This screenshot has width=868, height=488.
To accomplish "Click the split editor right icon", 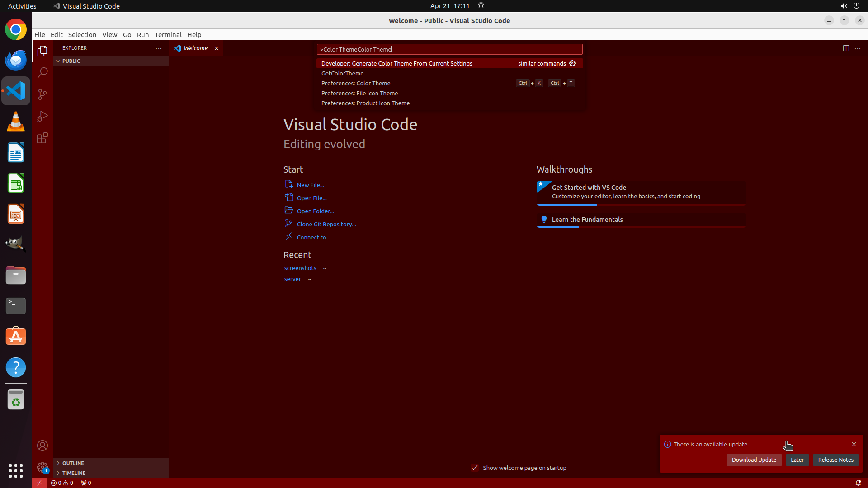I will 845,48.
